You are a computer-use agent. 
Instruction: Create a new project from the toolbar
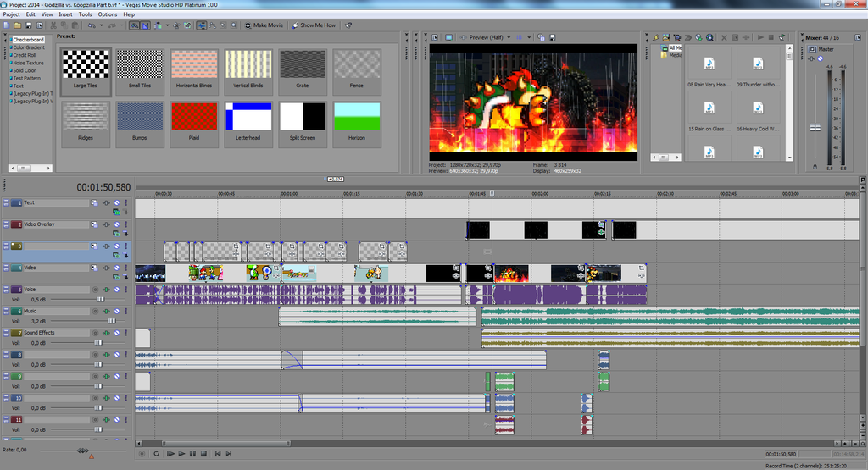pos(6,25)
